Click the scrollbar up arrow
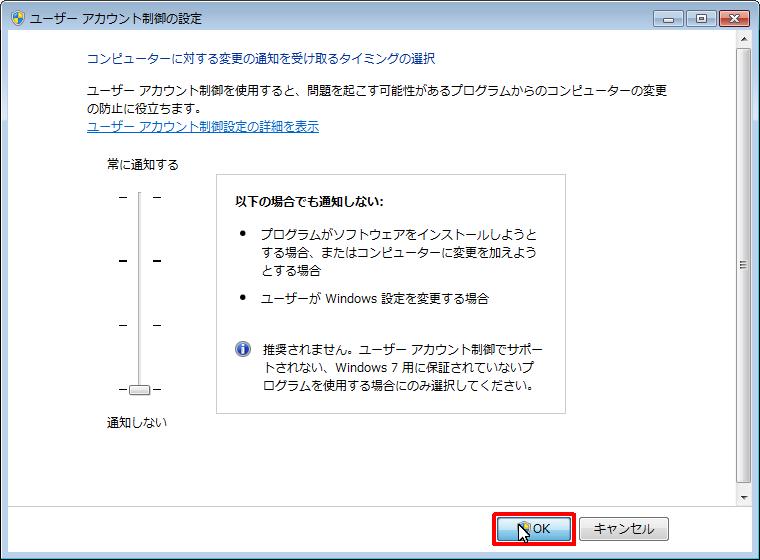The width and height of the screenshot is (760, 560). click(x=743, y=39)
